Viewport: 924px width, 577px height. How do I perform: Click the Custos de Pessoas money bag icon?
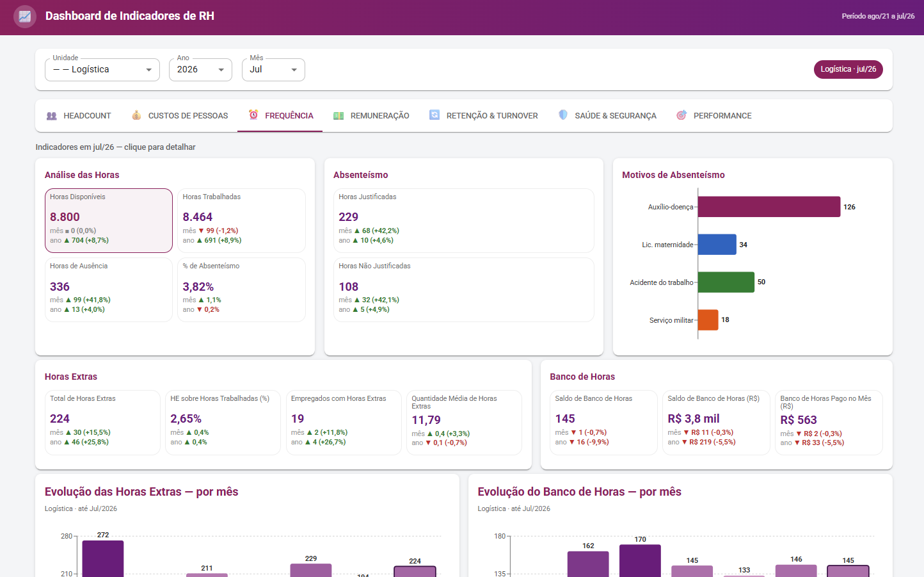coord(136,115)
